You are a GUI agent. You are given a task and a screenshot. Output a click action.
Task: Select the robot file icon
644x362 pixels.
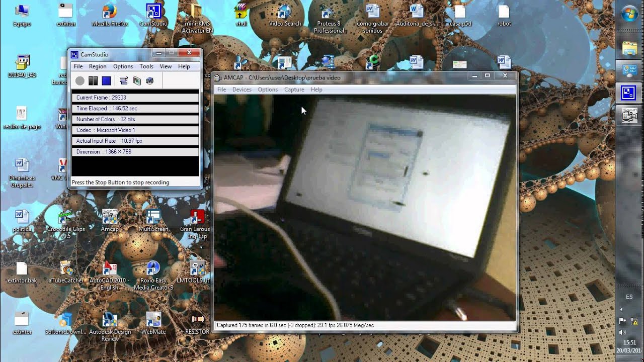point(504,16)
